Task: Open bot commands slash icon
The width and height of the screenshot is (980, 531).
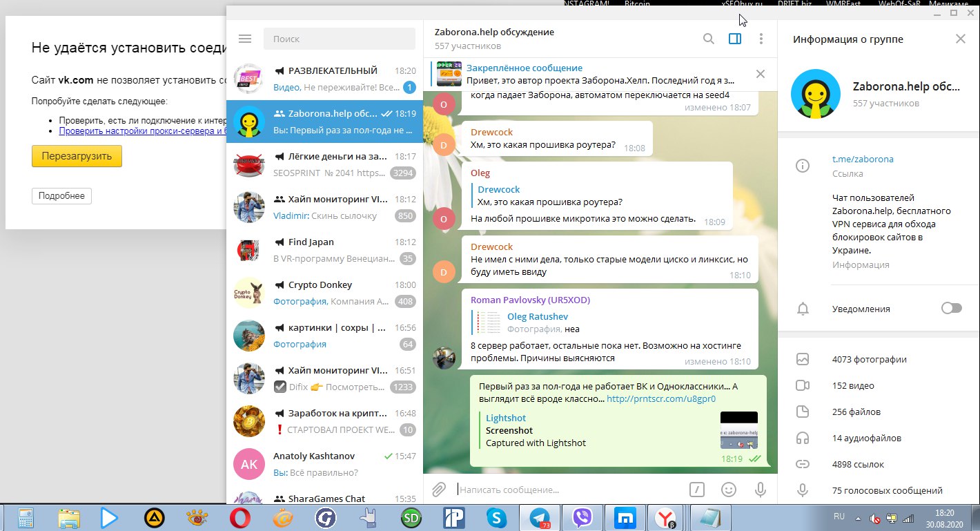Action: pos(697,490)
